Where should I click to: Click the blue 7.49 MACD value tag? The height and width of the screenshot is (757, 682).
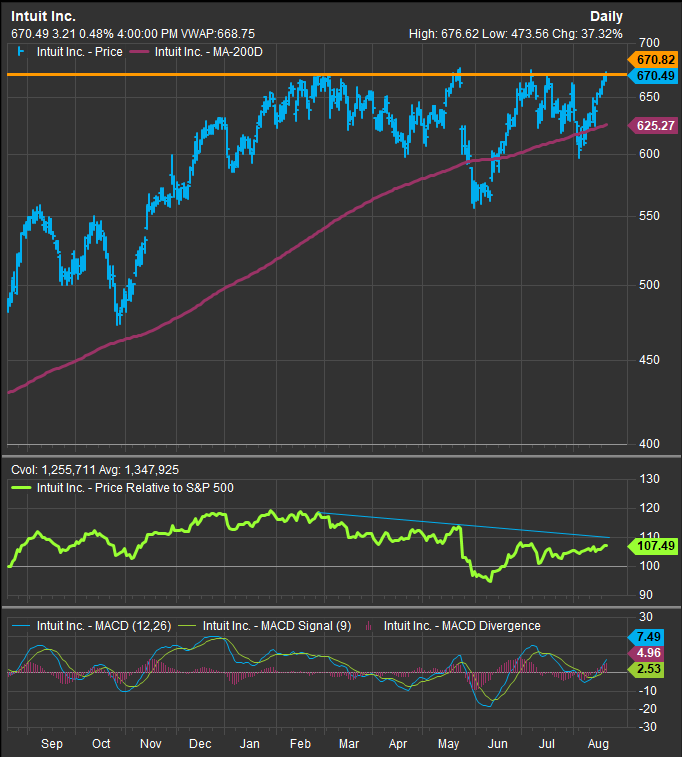646,637
